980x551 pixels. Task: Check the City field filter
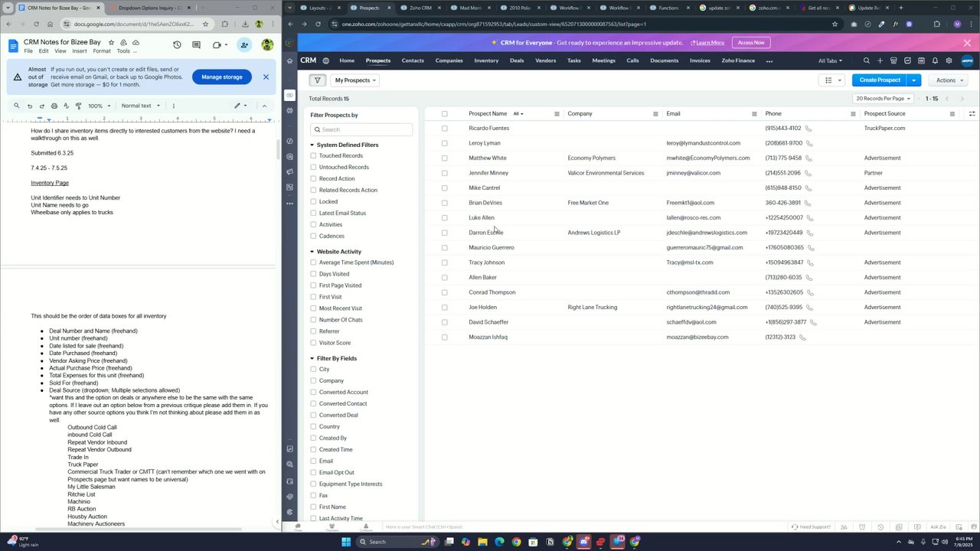tap(313, 370)
